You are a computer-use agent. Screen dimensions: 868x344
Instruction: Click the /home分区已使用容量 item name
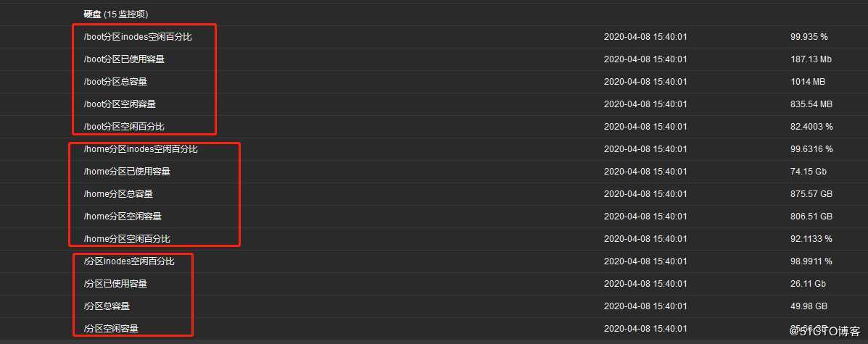tap(127, 172)
